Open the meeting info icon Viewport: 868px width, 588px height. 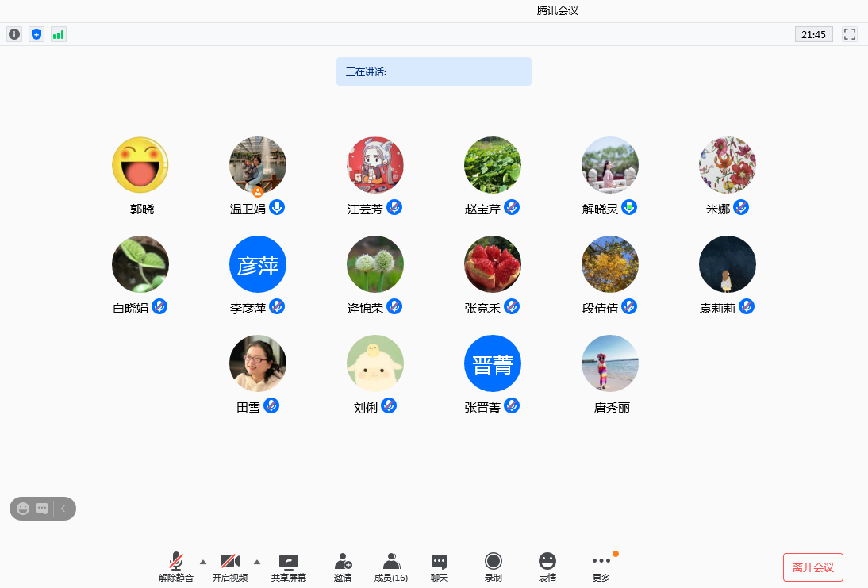coord(14,34)
